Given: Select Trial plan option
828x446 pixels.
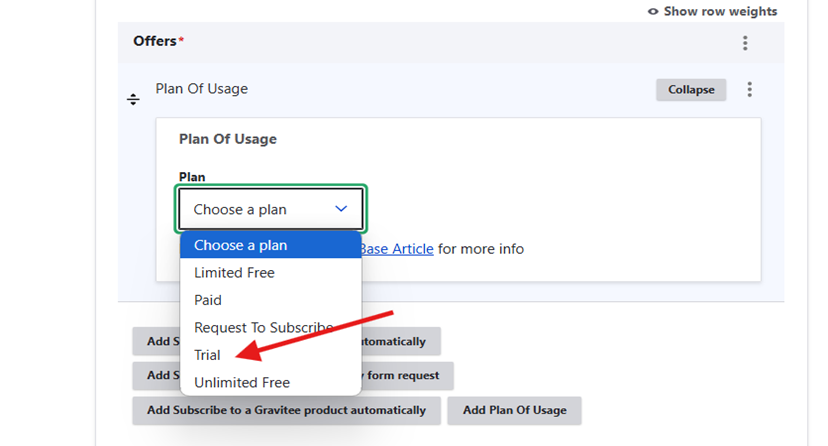Looking at the screenshot, I should [270, 355].
